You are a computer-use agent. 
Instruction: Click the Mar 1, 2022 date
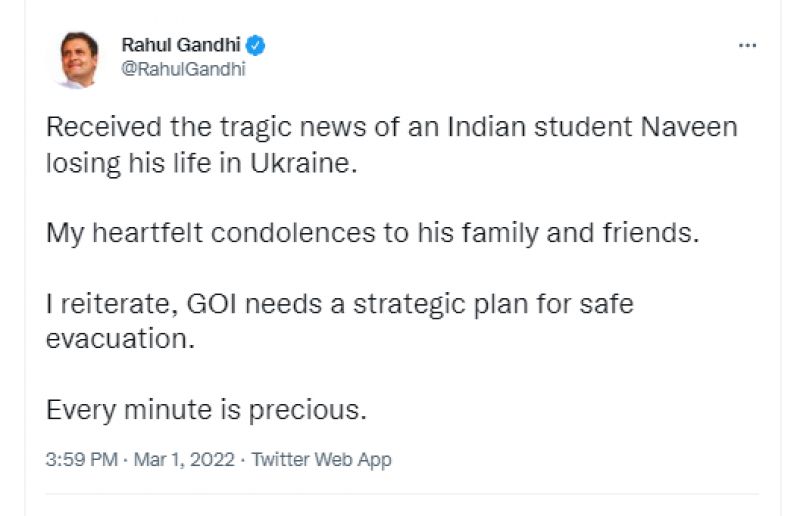coord(187,460)
